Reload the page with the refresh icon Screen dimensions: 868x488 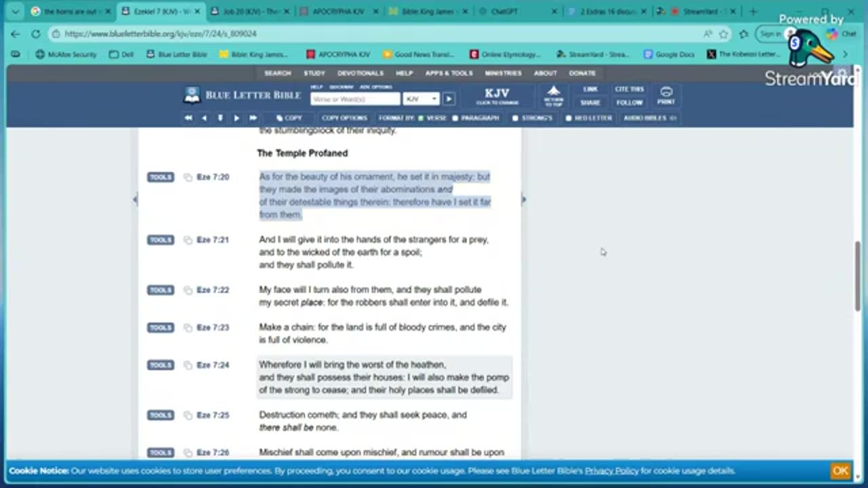36,34
